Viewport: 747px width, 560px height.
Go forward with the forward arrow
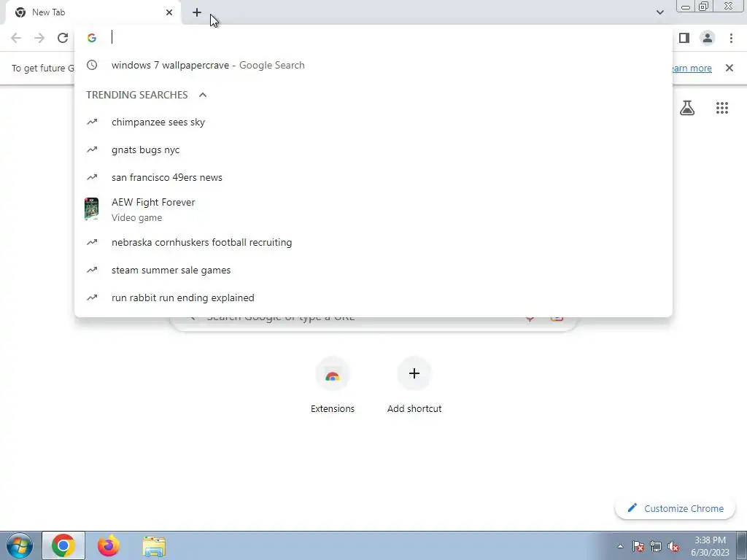pos(39,38)
